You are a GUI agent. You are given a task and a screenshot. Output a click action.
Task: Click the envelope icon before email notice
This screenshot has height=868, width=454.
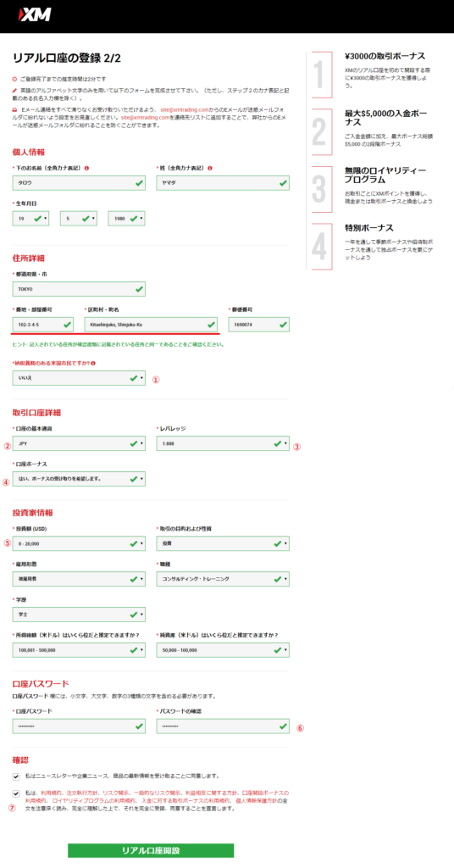coord(14,109)
